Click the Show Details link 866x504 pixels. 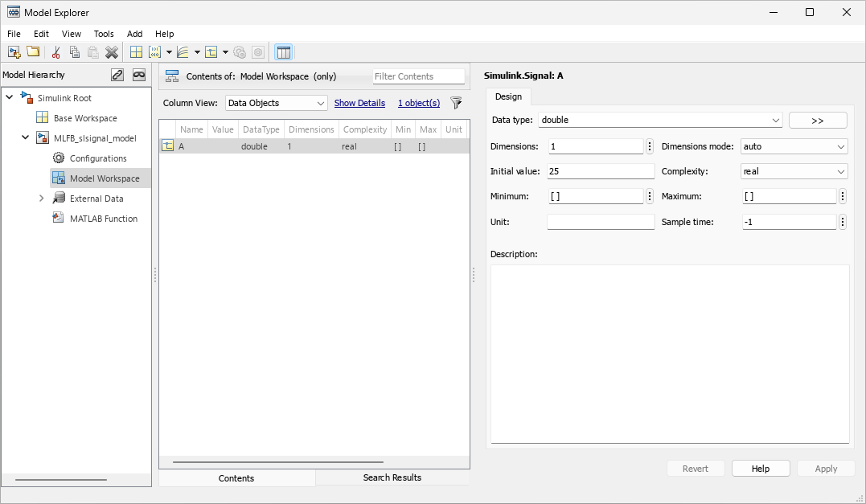click(359, 103)
